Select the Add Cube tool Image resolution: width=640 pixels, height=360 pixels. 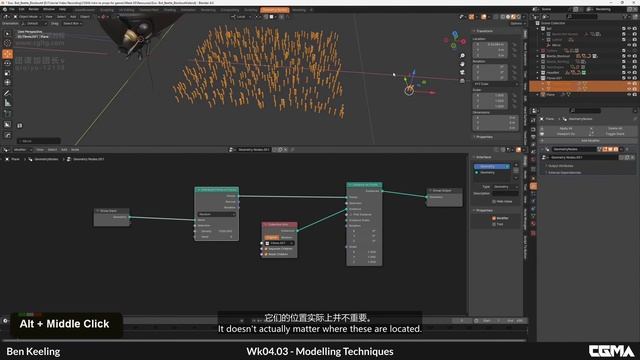pyautogui.click(x=7, y=114)
